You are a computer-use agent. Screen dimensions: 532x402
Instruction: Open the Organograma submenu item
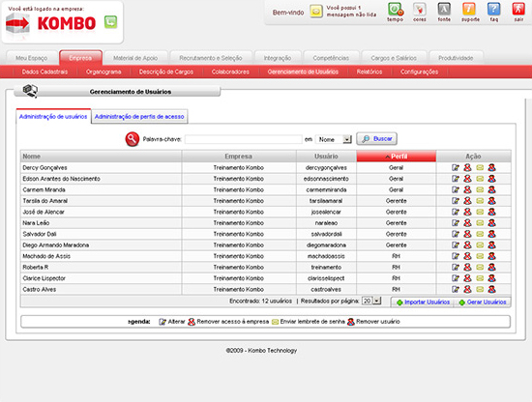103,72
